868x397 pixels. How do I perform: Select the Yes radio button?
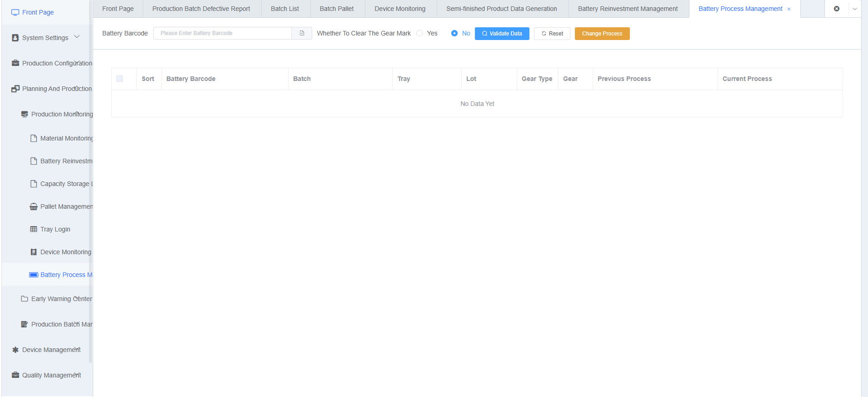point(419,33)
